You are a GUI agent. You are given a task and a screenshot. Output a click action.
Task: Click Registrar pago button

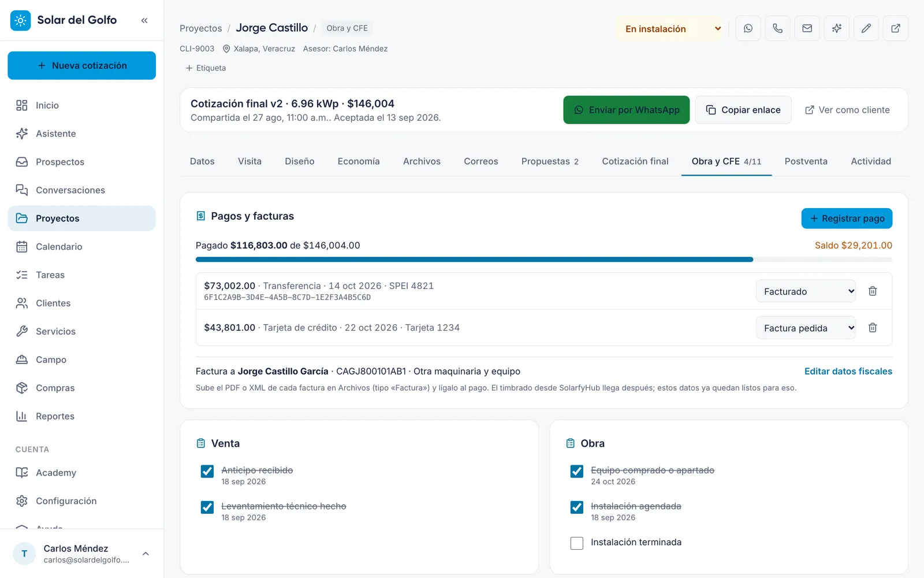click(x=847, y=218)
